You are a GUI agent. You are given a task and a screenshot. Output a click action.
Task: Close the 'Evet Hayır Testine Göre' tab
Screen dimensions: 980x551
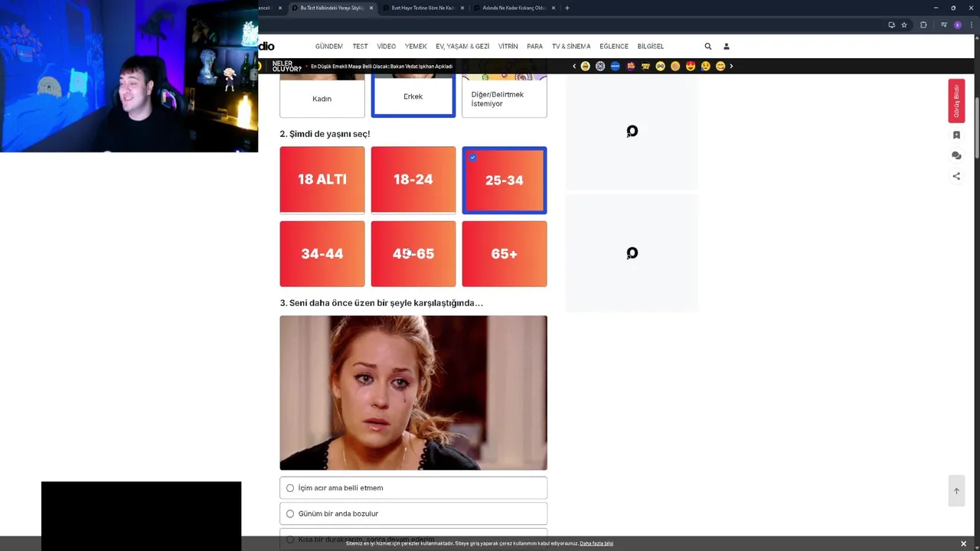pyautogui.click(x=462, y=8)
